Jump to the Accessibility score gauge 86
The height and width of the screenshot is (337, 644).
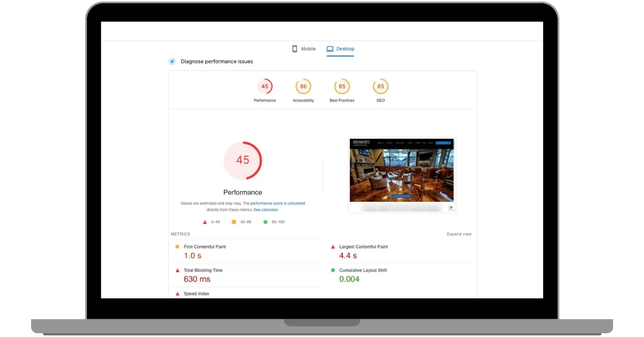coord(303,86)
